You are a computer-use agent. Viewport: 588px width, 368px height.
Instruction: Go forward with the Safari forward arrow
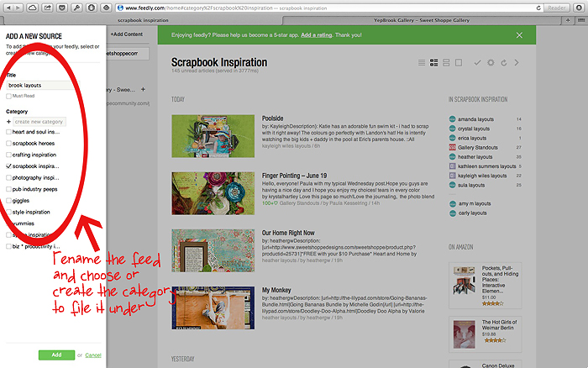point(18,8)
